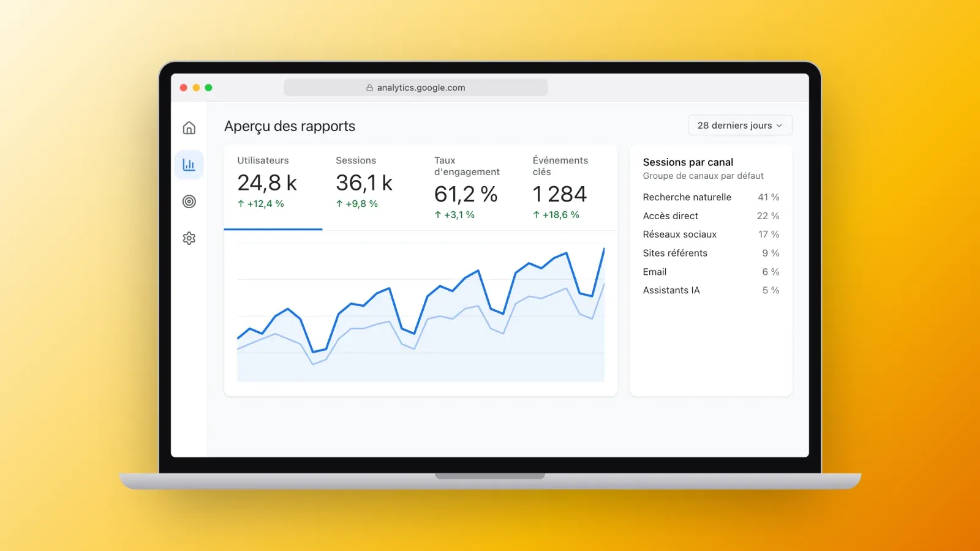Click the padlock icon in address bar
This screenshot has width=980, height=551.
pyautogui.click(x=370, y=88)
